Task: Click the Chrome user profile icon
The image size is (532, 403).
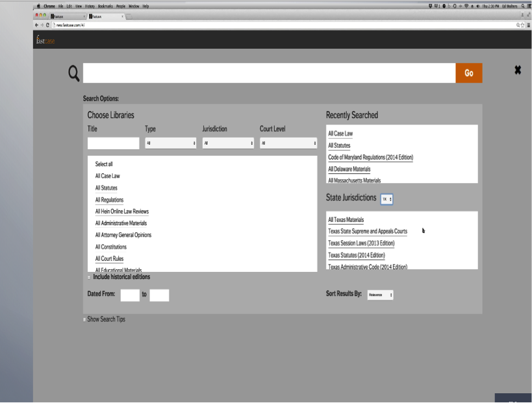Action: [x=522, y=16]
